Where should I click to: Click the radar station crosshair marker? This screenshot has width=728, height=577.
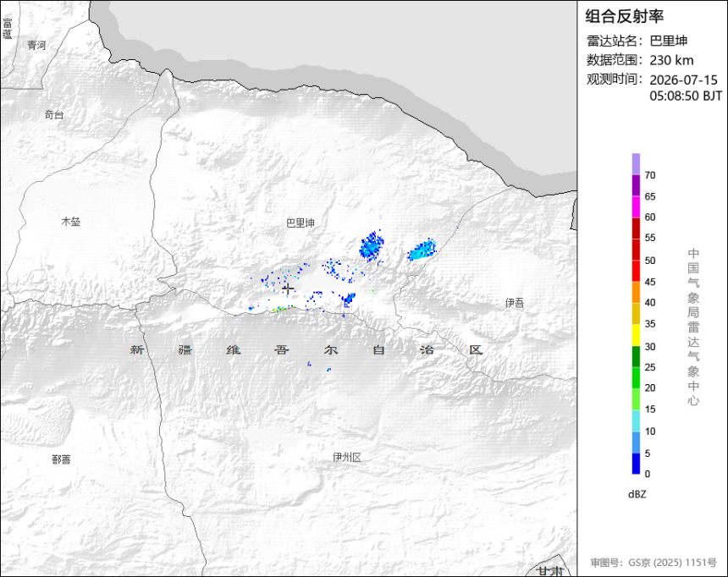coord(288,288)
